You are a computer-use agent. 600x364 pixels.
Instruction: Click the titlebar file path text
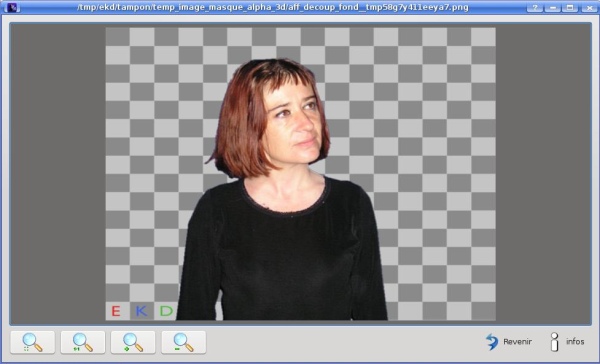[x=273, y=7]
